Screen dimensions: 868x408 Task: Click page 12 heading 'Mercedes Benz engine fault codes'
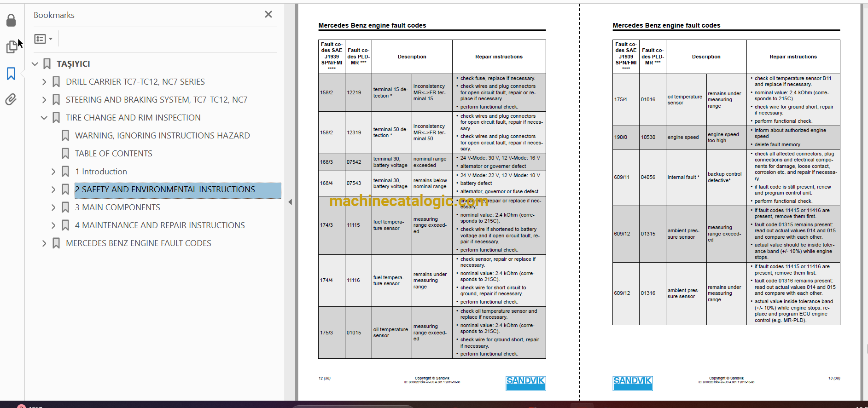tap(372, 25)
